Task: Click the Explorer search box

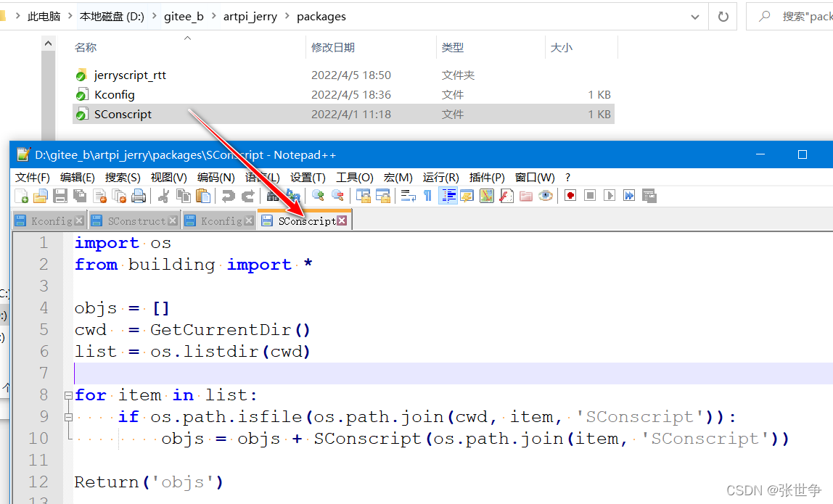Action: (792, 17)
